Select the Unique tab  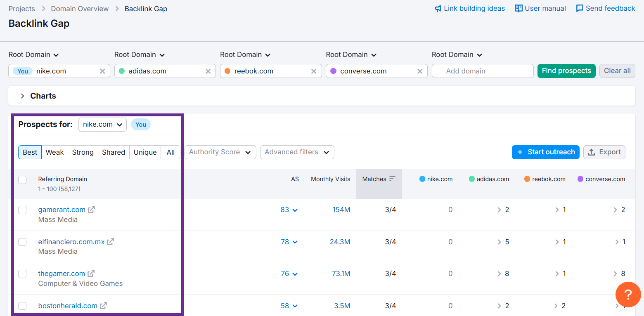coord(145,152)
